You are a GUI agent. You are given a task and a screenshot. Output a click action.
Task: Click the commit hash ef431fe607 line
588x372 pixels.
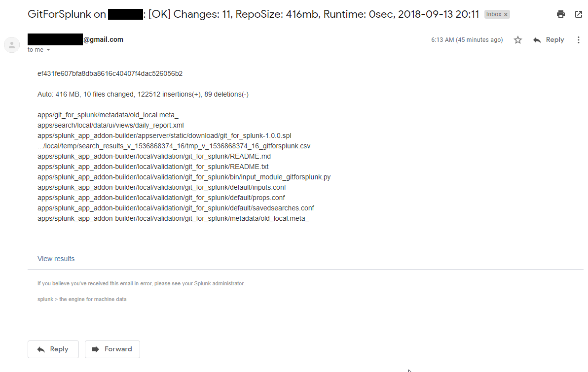(110, 73)
